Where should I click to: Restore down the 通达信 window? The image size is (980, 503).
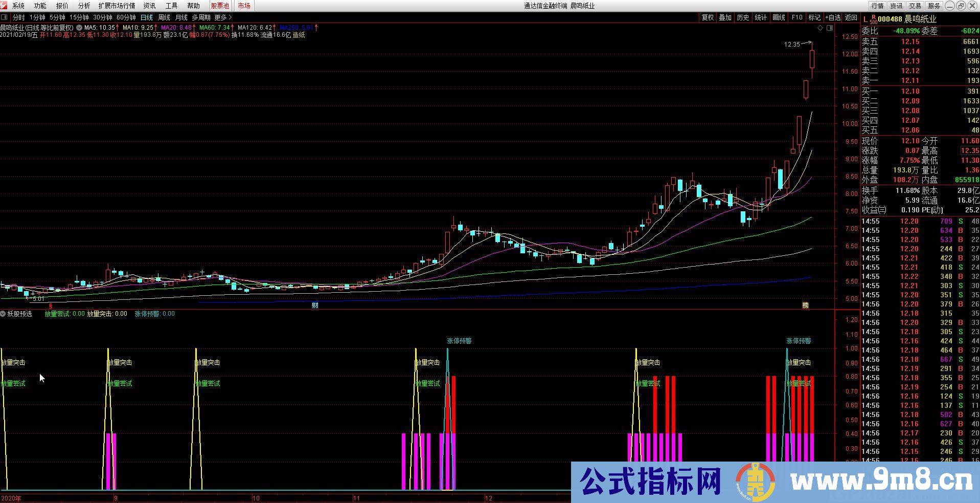click(x=961, y=6)
